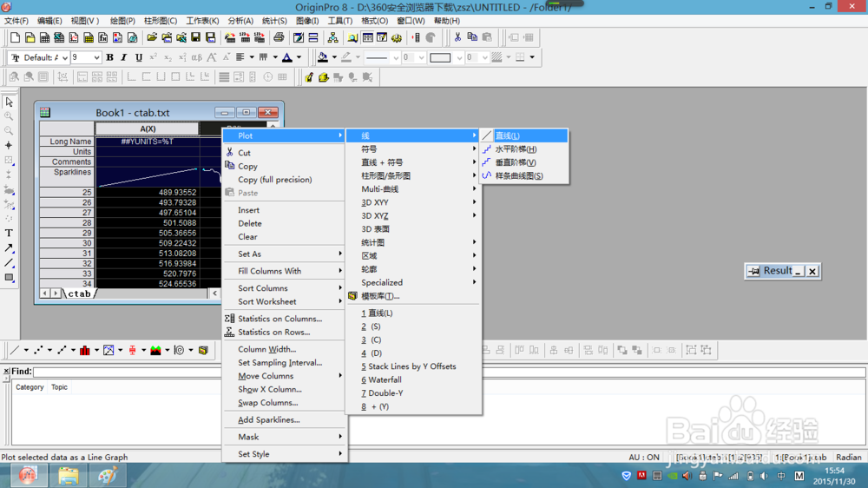This screenshot has width=868, height=488.
Task: Select Stack Lines by Y Offsets
Action: (413, 366)
